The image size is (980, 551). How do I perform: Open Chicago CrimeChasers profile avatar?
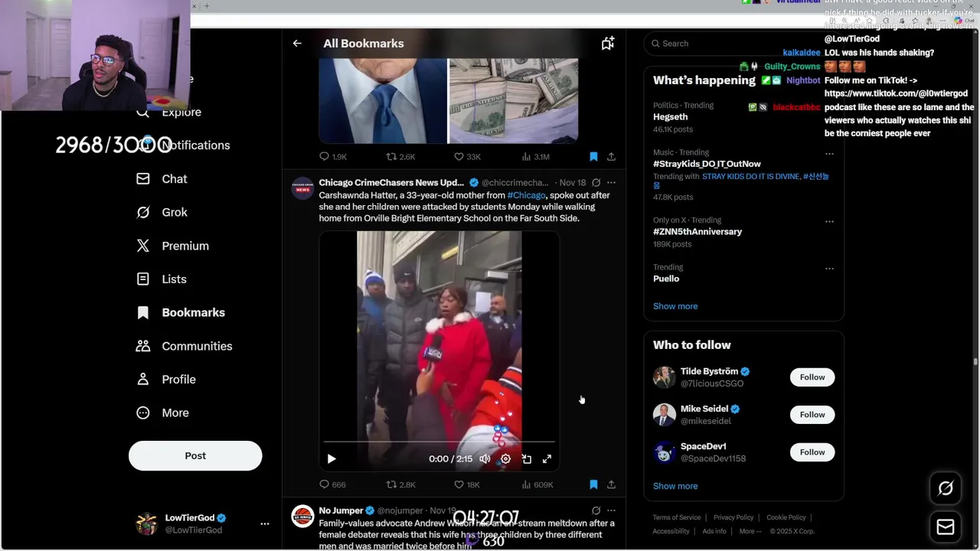(x=302, y=188)
